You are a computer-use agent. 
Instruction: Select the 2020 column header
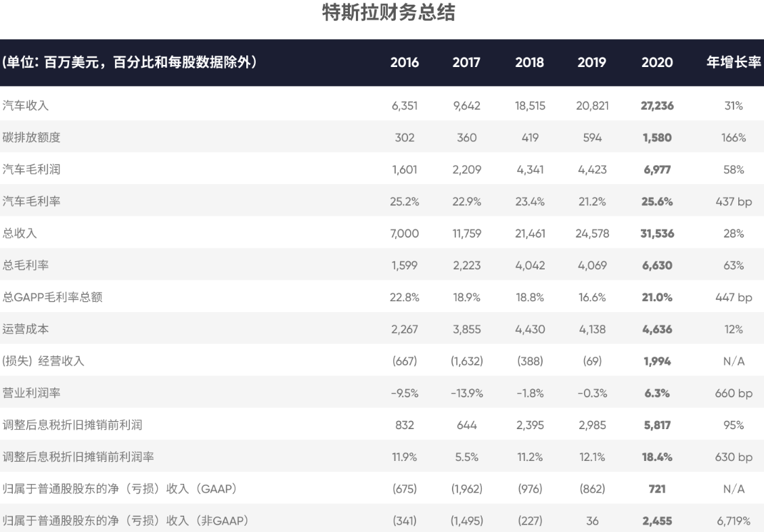(x=657, y=63)
